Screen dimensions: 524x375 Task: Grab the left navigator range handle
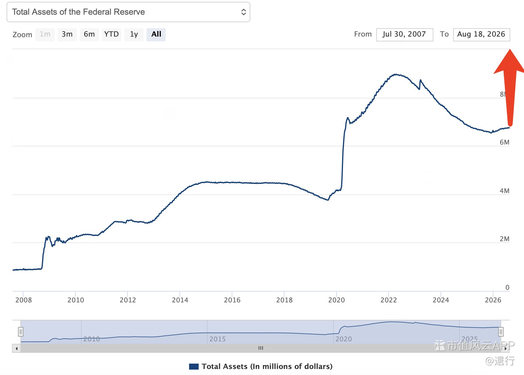click(21, 332)
